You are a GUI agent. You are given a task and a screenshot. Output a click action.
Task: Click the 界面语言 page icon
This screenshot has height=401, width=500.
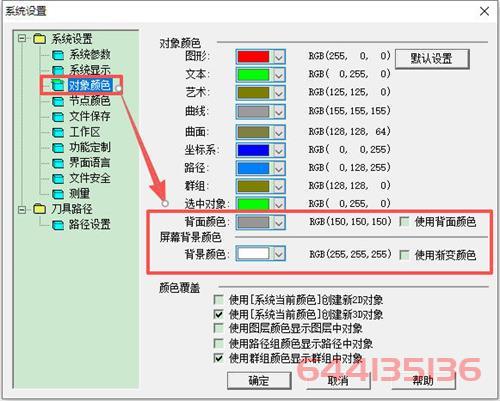pos(58,163)
